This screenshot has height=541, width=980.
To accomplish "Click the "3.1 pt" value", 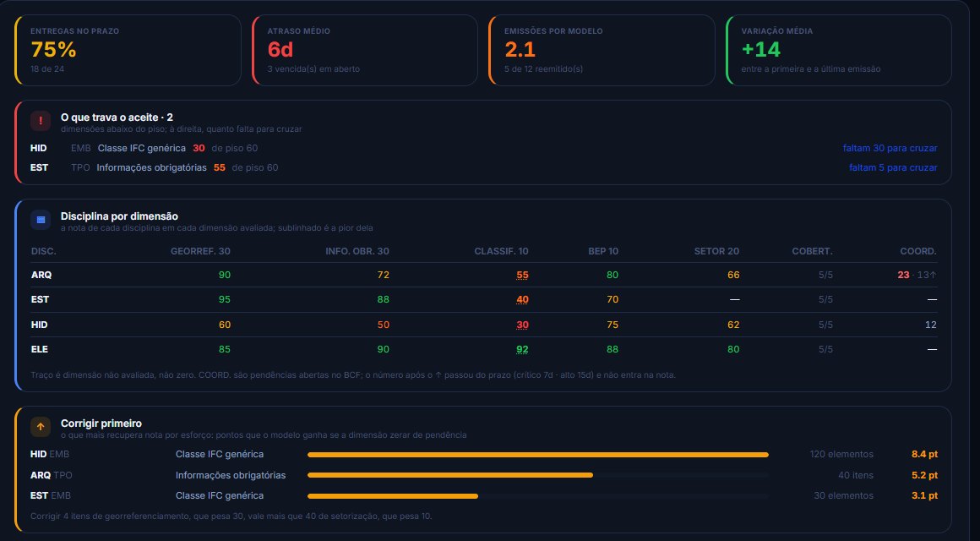I will (924, 496).
